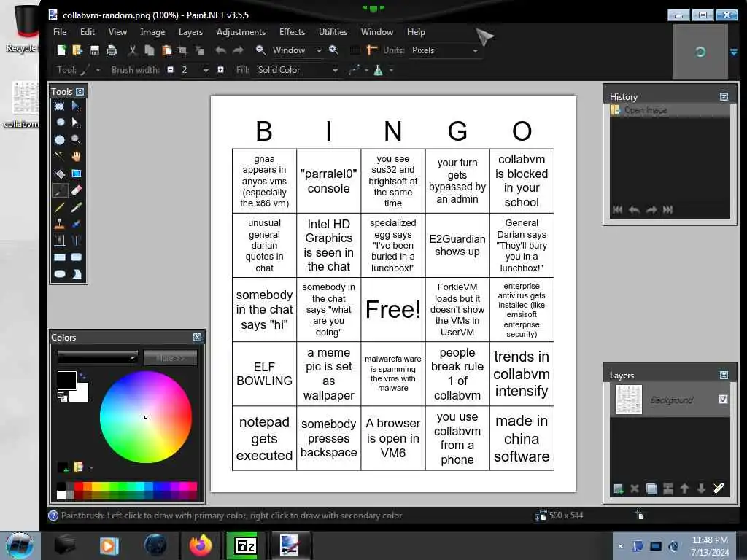Viewport: 747px width, 560px height.
Task: Select the Clone Stamp tool
Action: pyautogui.click(x=60, y=224)
